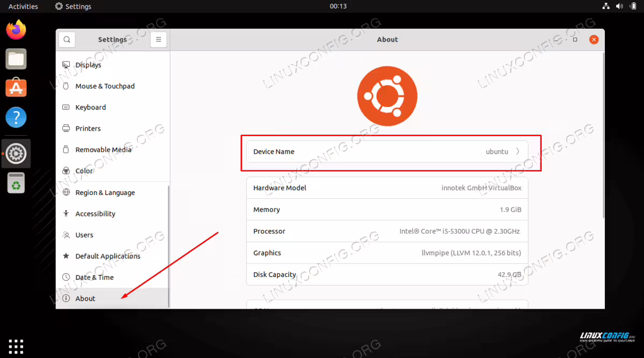Screen dimensions: 644x358
Task: Select Removable Media in the sidebar
Action: coord(112,150)
